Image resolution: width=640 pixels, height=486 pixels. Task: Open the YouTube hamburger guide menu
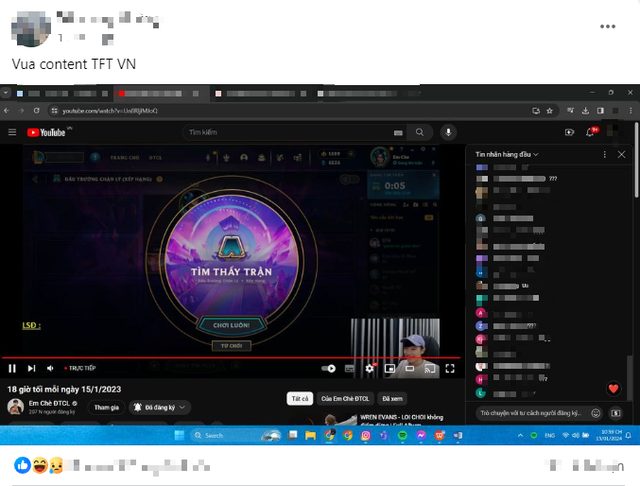click(12, 132)
